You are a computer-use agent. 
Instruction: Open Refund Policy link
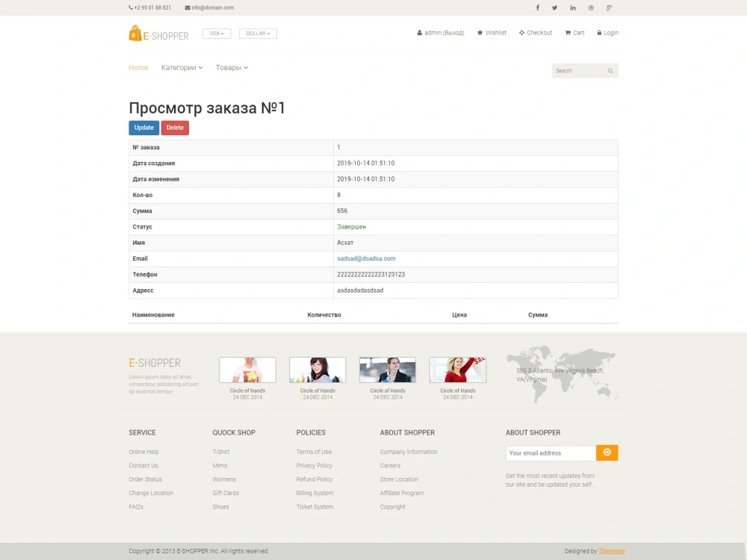(x=314, y=479)
